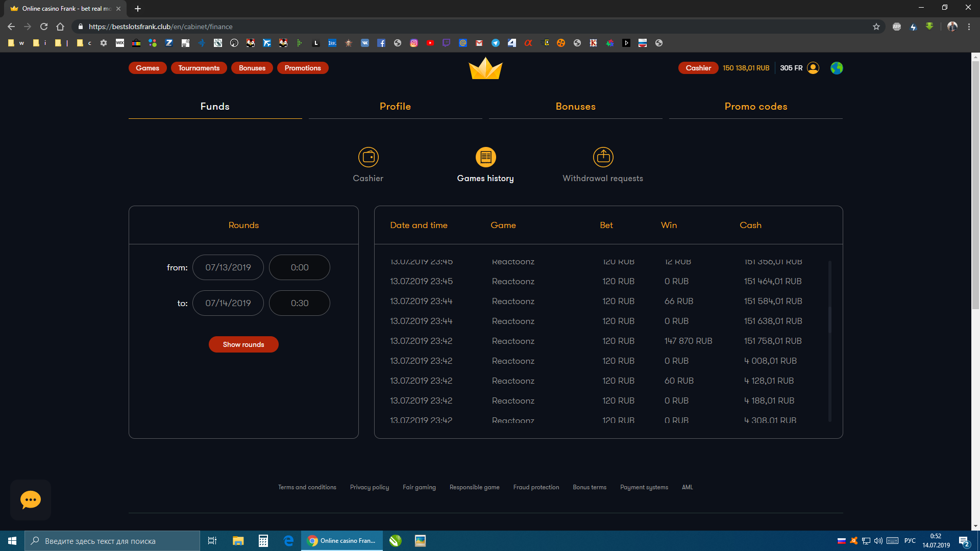Click the Cashier wallet icon

tap(368, 157)
